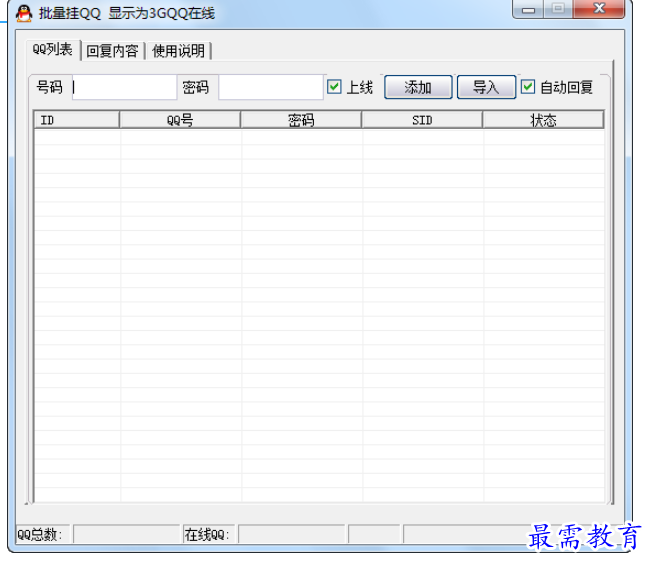Viewport: 650px width, 568px height.
Task: Switch to the QQ列表 tab
Action: 53,49
